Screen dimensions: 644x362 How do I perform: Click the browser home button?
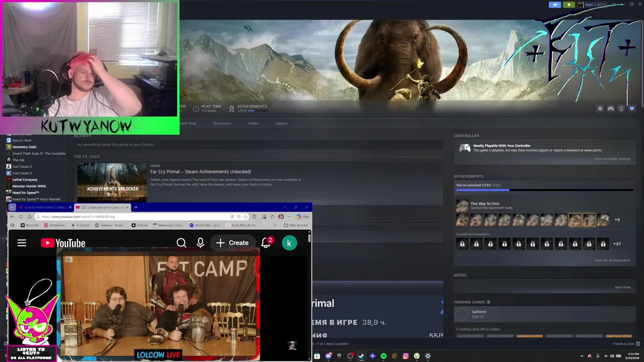point(30,217)
